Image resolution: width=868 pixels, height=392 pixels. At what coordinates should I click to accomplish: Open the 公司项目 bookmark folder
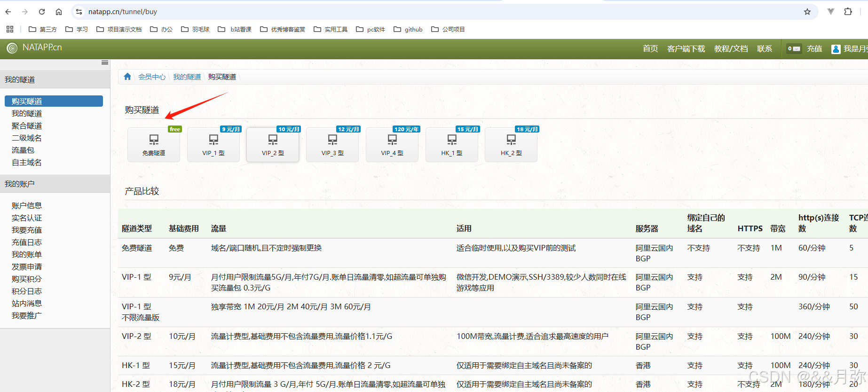(448, 29)
